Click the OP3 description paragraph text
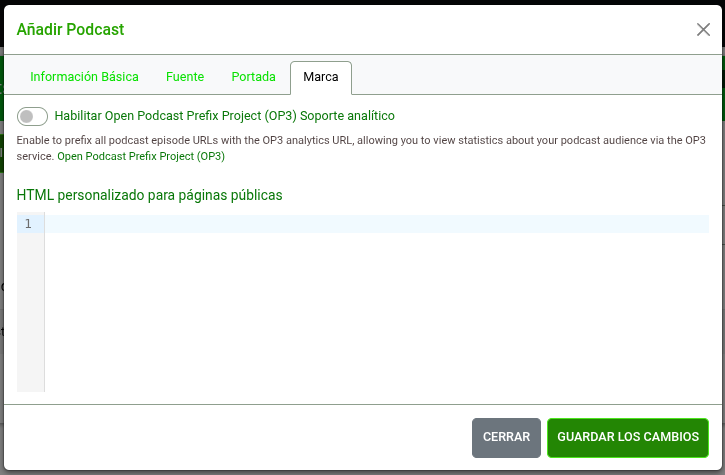 360,140
